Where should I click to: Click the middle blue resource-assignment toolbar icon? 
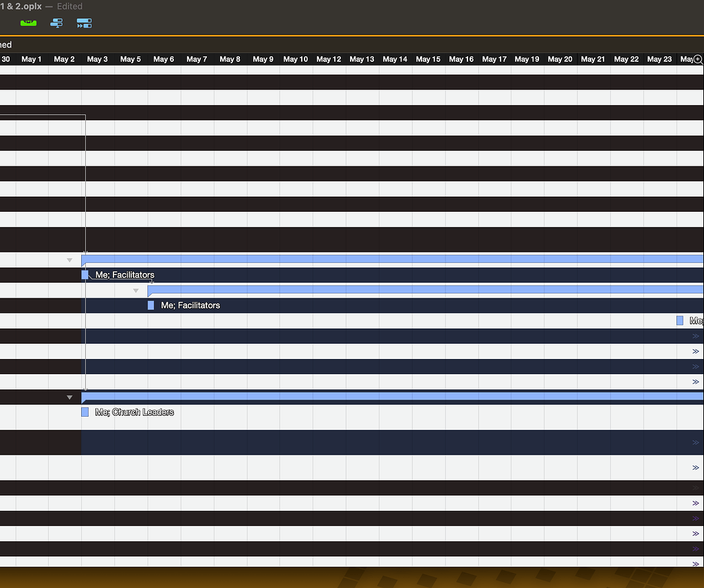coord(56,23)
